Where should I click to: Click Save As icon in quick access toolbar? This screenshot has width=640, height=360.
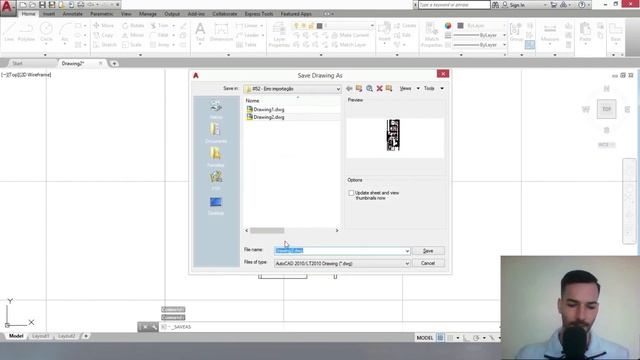point(52,5)
